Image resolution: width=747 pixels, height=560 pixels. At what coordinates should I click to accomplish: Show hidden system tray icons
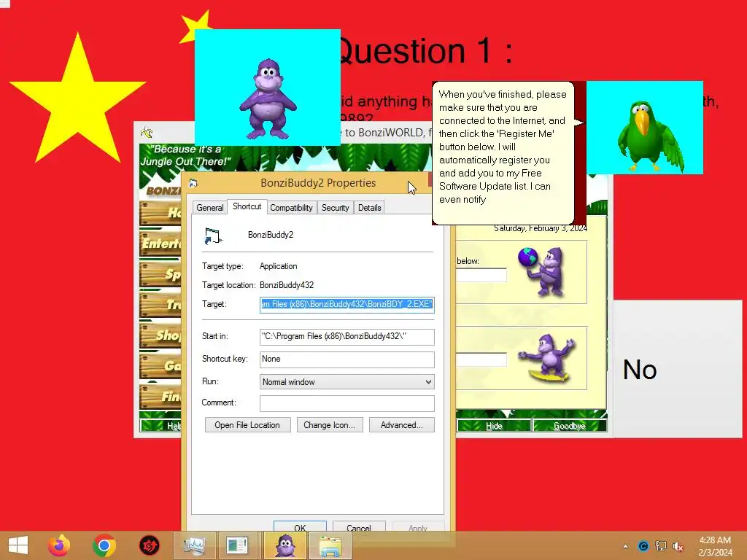coord(625,546)
